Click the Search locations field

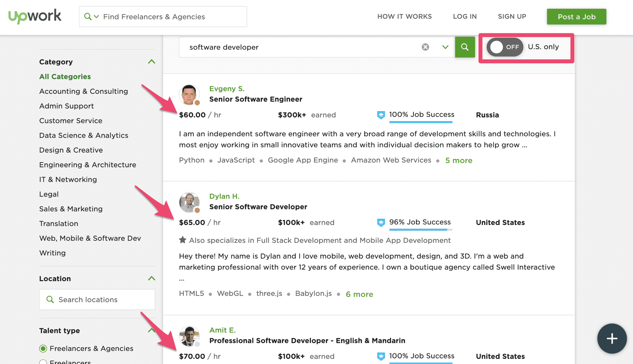pos(97,300)
